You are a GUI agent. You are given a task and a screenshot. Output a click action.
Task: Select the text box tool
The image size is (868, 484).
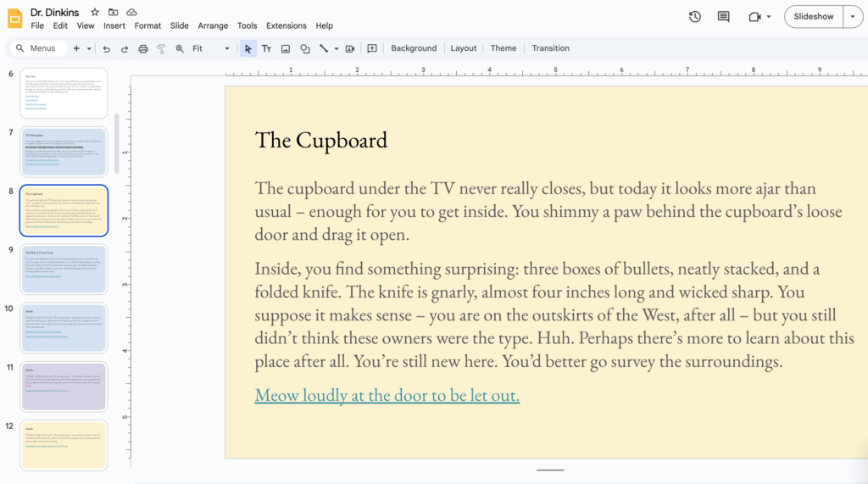[266, 49]
